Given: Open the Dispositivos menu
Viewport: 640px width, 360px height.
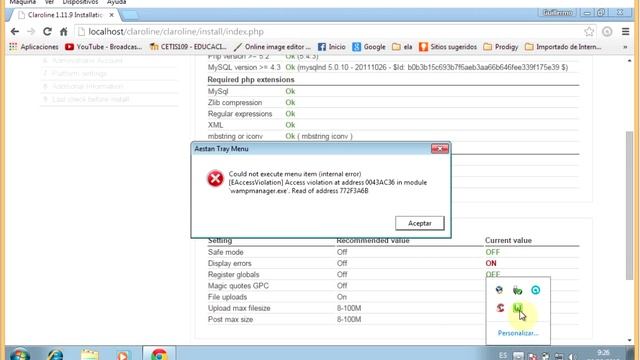Looking at the screenshot, I should [x=80, y=2].
